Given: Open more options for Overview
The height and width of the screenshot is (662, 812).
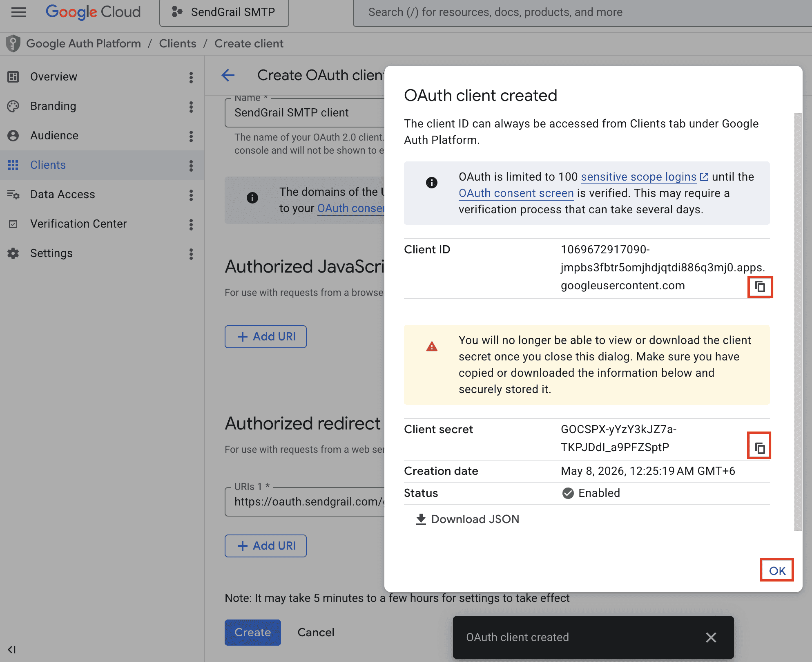Looking at the screenshot, I should [x=191, y=77].
